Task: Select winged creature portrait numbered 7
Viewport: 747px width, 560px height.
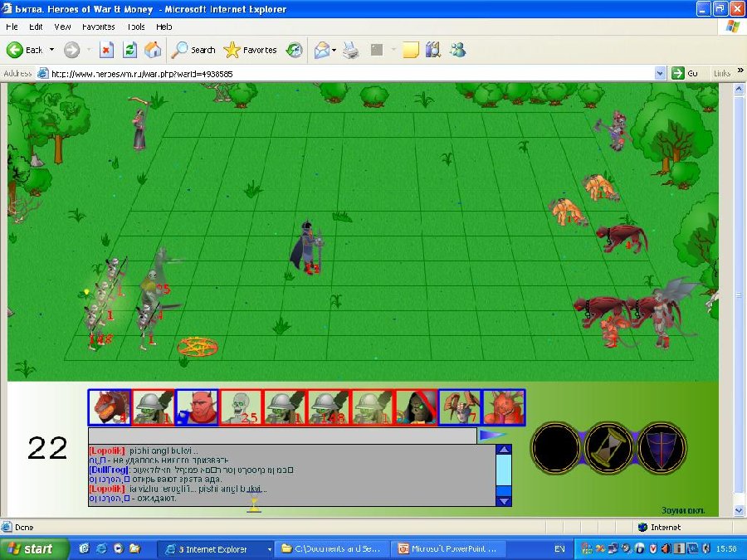Action: click(x=460, y=407)
